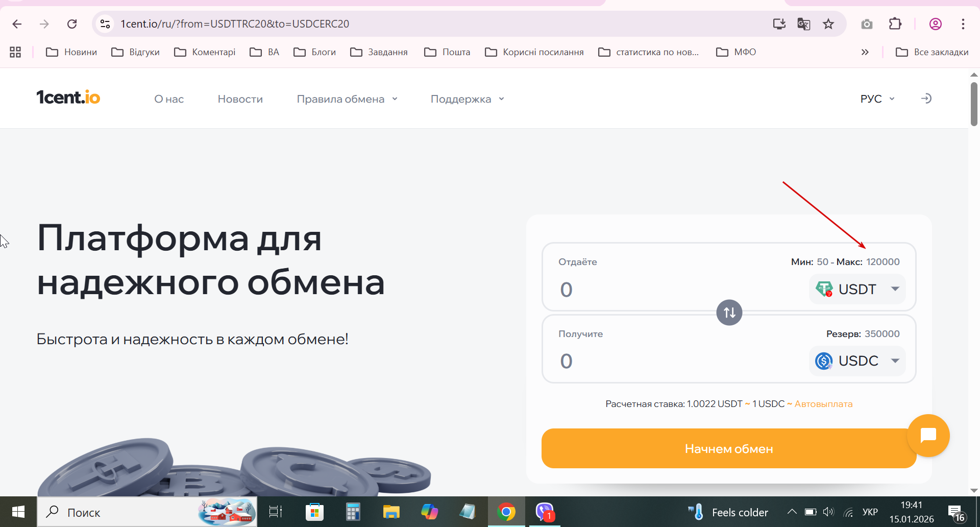This screenshot has height=527, width=980.
Task: Open the МФО bookmark folder
Action: [x=736, y=52]
